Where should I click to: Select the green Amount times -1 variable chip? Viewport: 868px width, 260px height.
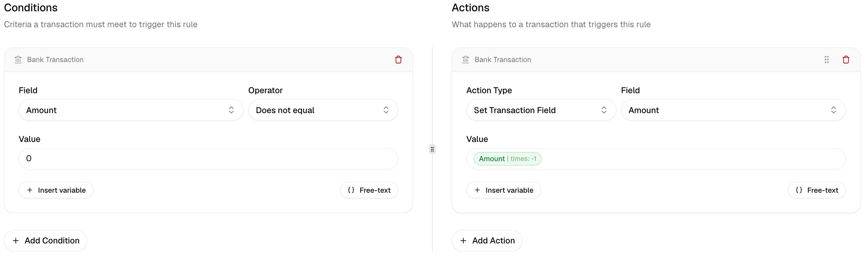tap(508, 159)
